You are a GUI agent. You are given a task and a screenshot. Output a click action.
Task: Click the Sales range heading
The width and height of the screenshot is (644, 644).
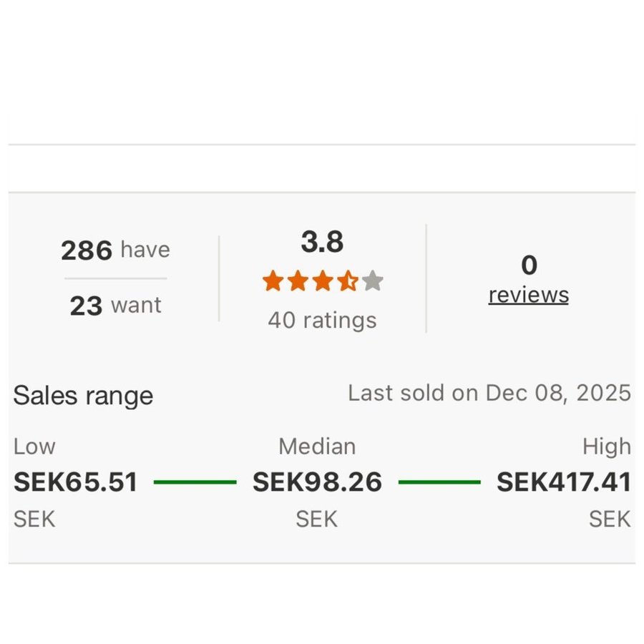point(83,396)
